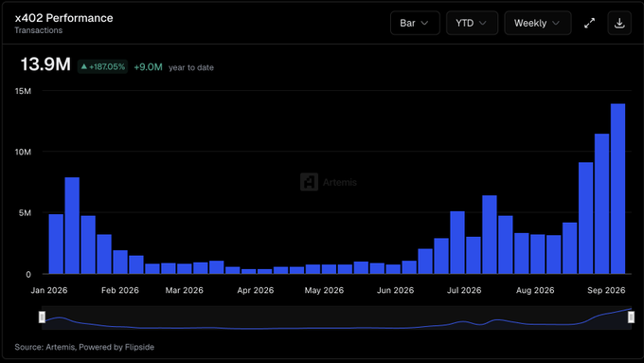Open the Weekly interval dropdown
Viewport: 644px width, 363px height.
tap(538, 23)
